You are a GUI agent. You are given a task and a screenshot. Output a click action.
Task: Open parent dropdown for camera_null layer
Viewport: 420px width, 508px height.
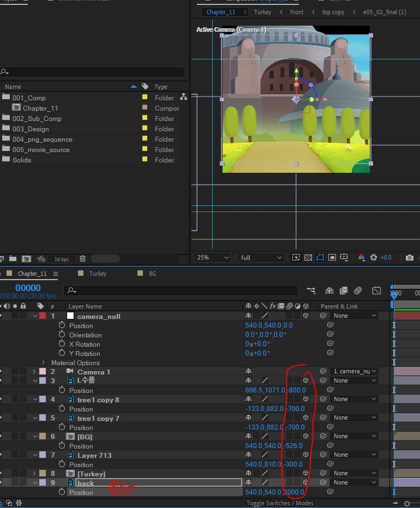355,316
